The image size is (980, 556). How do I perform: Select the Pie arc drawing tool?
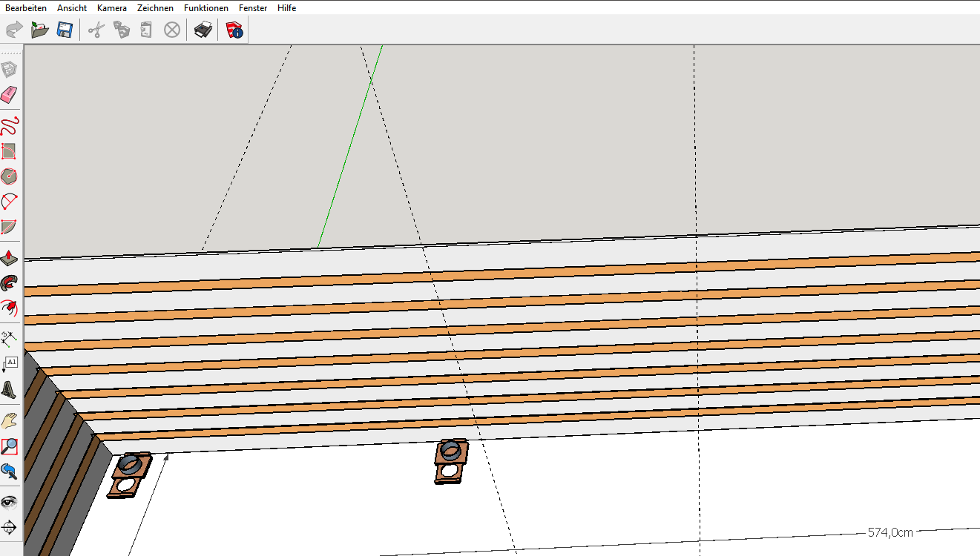(x=9, y=226)
